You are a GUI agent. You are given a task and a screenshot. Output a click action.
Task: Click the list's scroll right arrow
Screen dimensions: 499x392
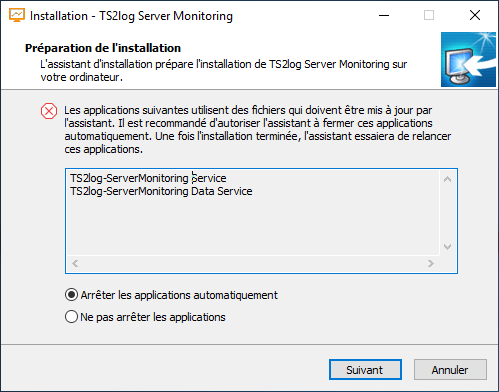431,264
